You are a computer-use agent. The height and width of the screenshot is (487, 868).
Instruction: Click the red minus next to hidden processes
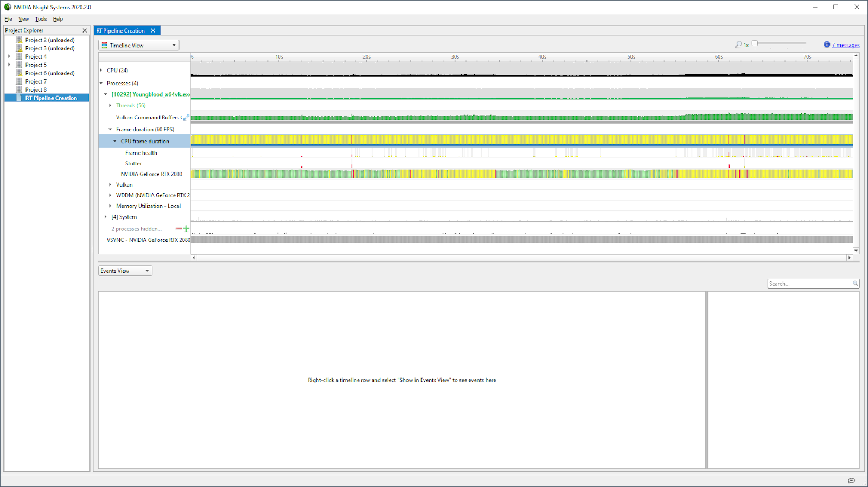[x=178, y=229]
